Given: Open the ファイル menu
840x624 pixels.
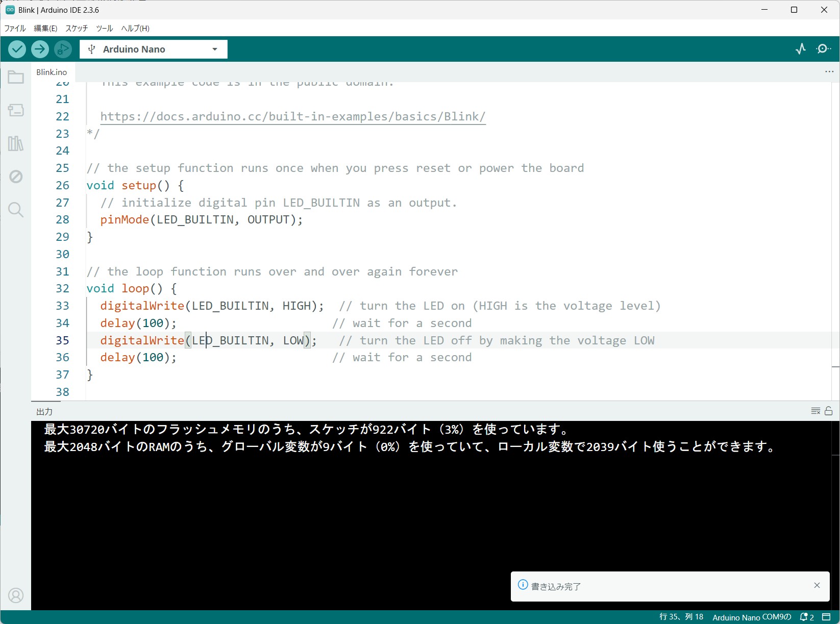Looking at the screenshot, I should click(x=15, y=28).
